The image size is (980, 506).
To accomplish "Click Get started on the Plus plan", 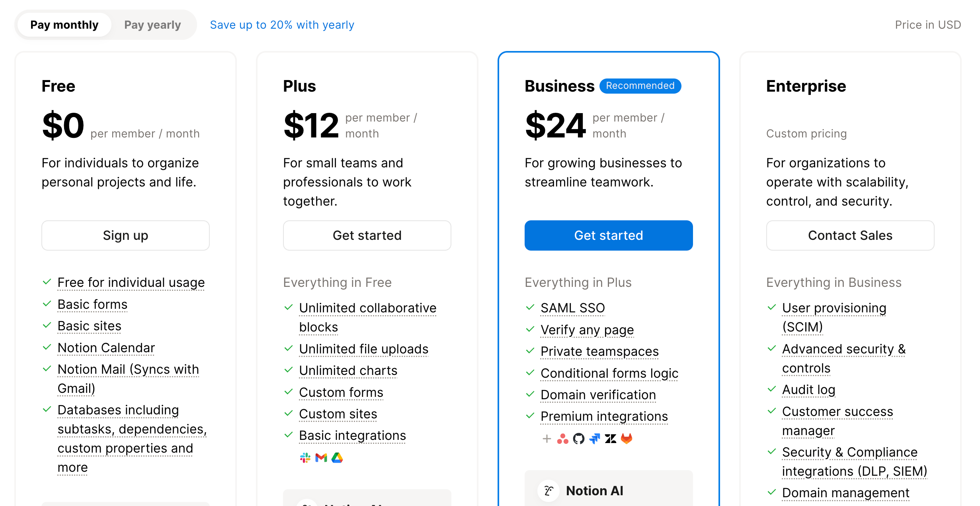I will (x=367, y=235).
